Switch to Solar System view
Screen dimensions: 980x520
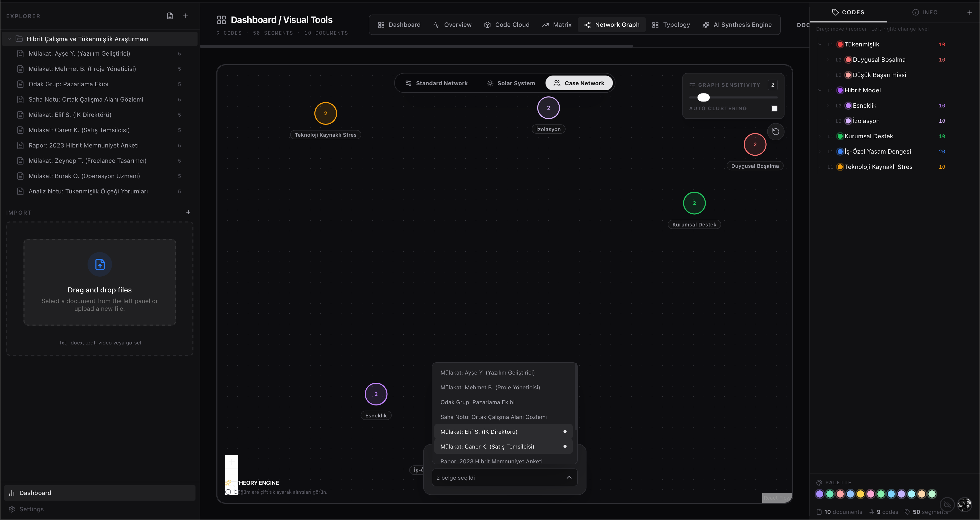tap(510, 83)
